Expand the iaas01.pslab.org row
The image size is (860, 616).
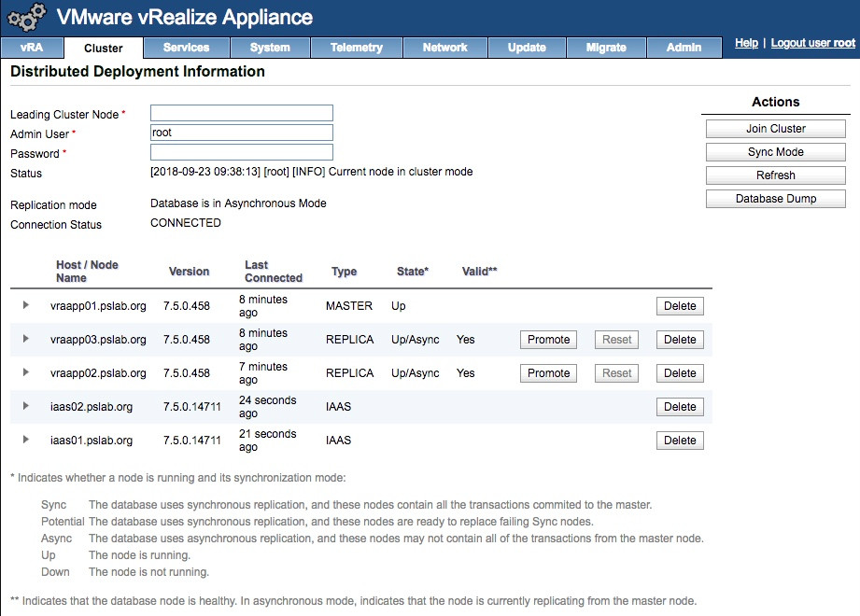(25, 440)
